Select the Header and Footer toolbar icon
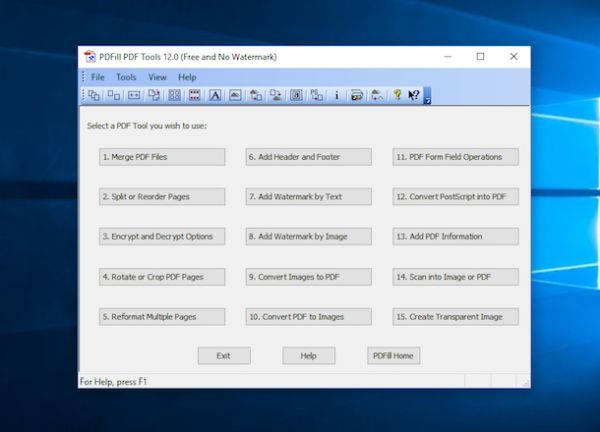This screenshot has height=432, width=600. pyautogui.click(x=195, y=96)
